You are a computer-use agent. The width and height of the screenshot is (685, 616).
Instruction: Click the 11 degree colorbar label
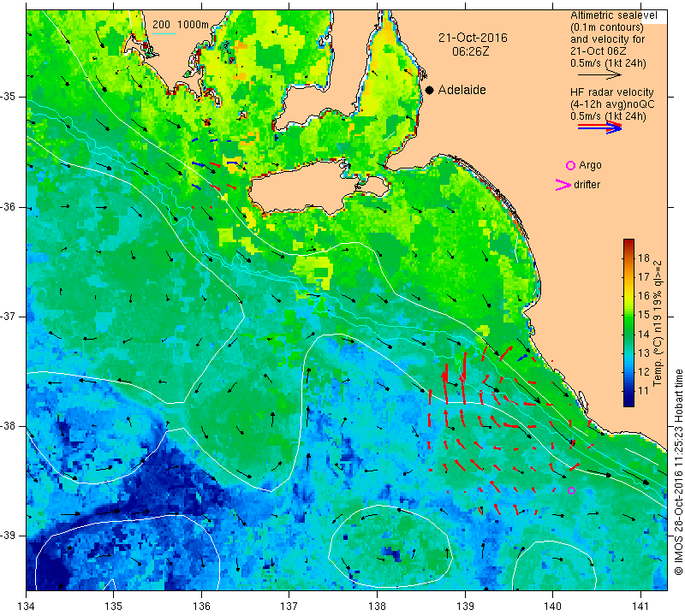pyautogui.click(x=644, y=391)
